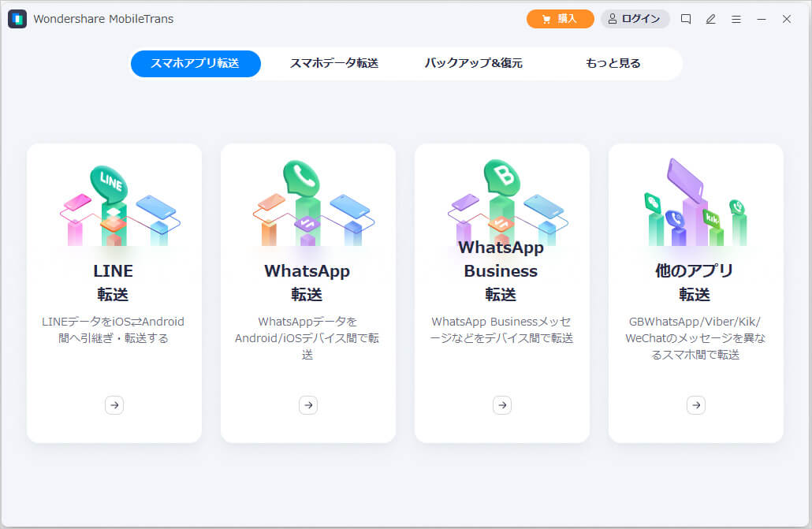
Task: Click the arrow icon on LINE転送 card
Action: click(x=114, y=404)
